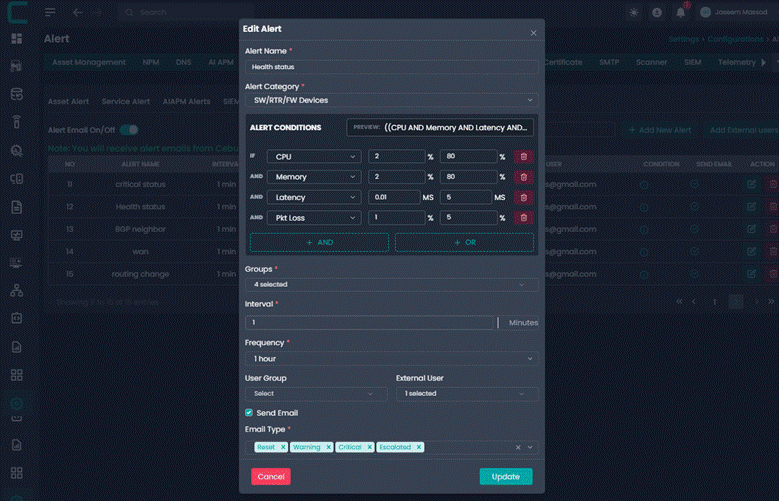Screen dimensions: 779x501
Task: Go to first page of alerts table
Action: [679, 302]
